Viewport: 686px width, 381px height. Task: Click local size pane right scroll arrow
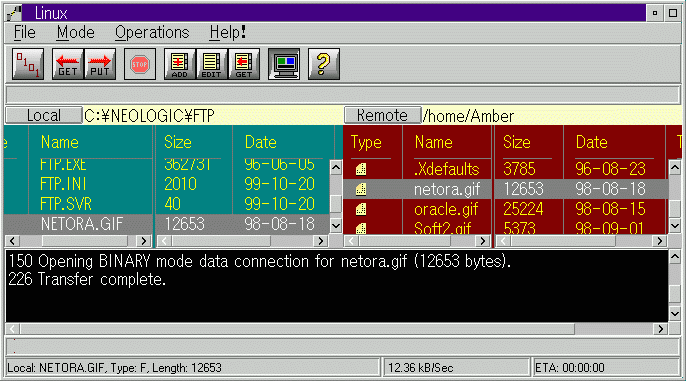tap(321, 241)
